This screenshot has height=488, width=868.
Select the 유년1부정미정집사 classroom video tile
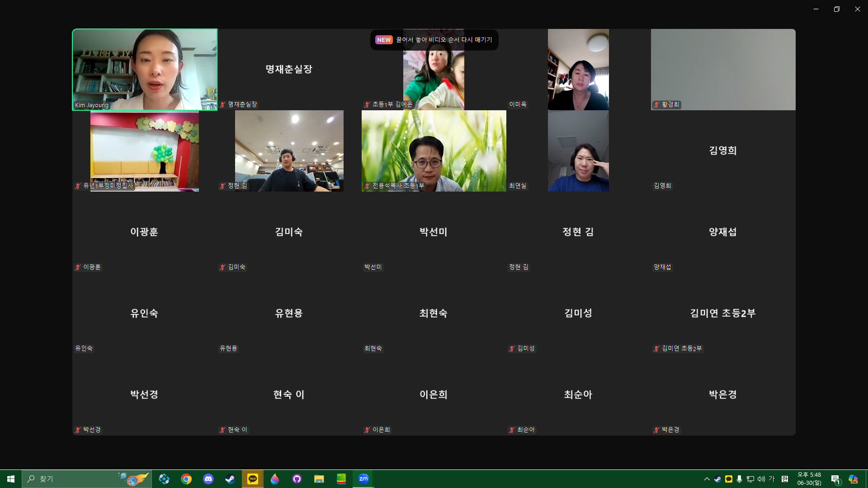pos(145,151)
